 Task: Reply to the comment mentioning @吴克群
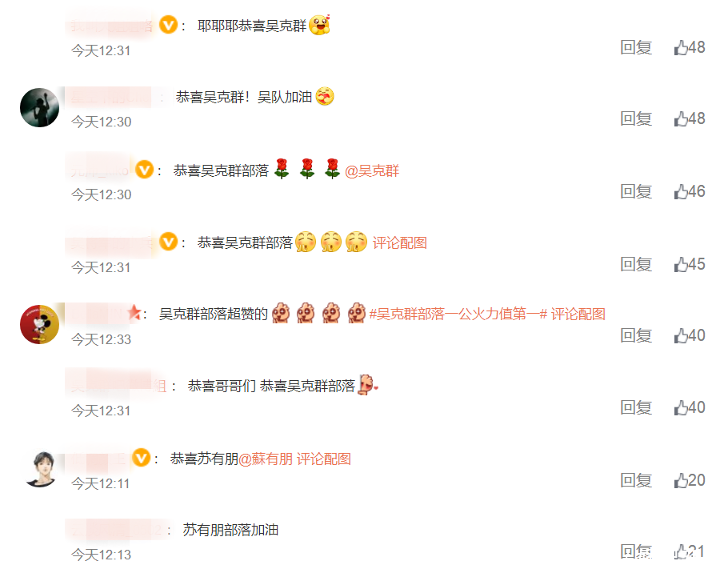[x=636, y=191]
